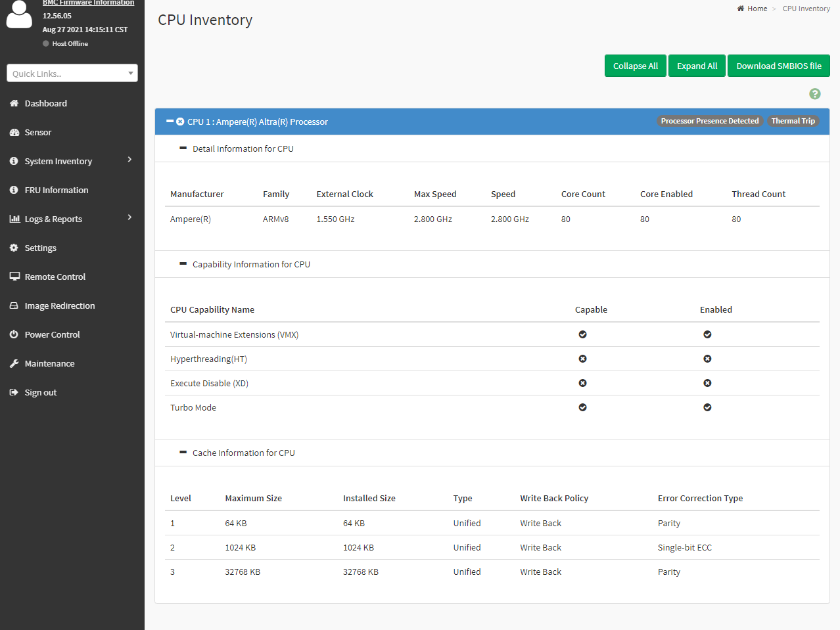The height and width of the screenshot is (630, 840).
Task: Click the Power Control power icon
Action: 14,334
